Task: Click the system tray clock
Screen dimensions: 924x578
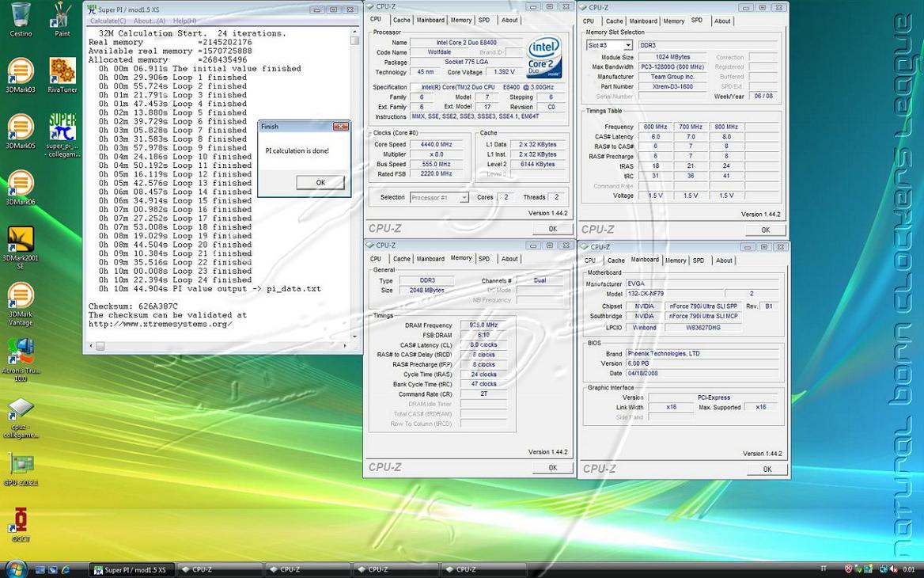Action: pyautogui.click(x=909, y=570)
